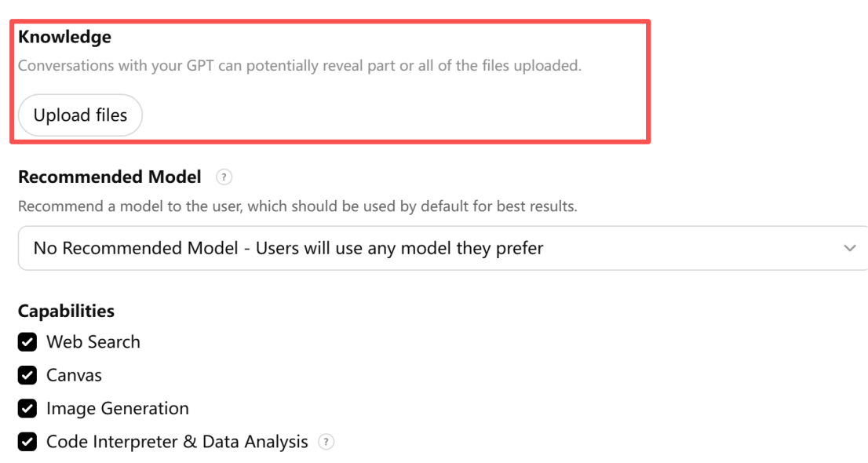Uncheck the Web Search checkbox
The width and height of the screenshot is (868, 463).
(27, 342)
